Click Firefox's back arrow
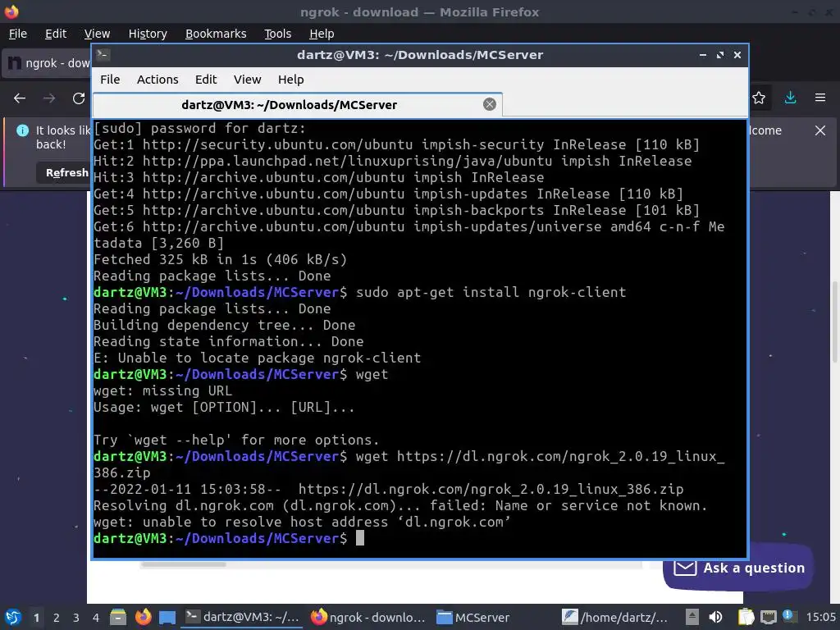 (20, 98)
